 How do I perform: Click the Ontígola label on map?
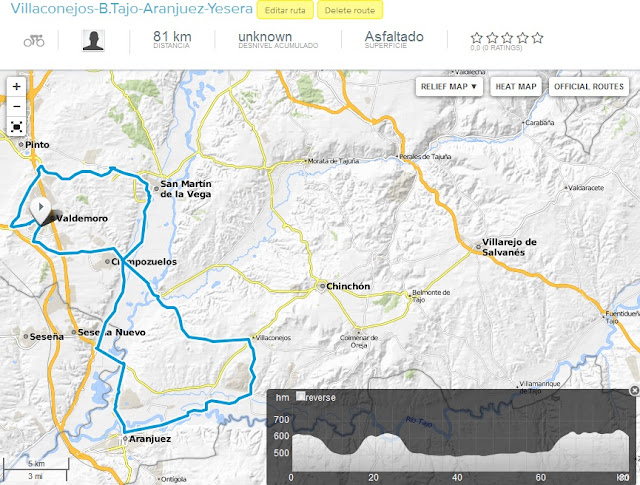pos(174,479)
